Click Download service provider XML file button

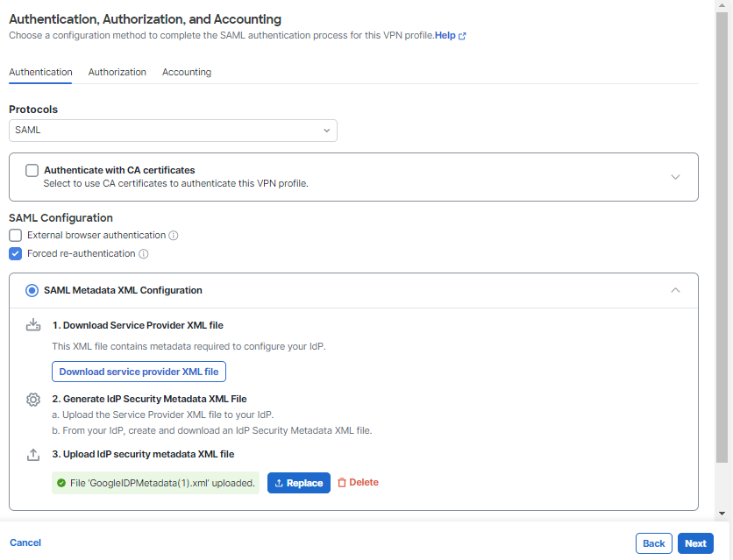click(139, 372)
